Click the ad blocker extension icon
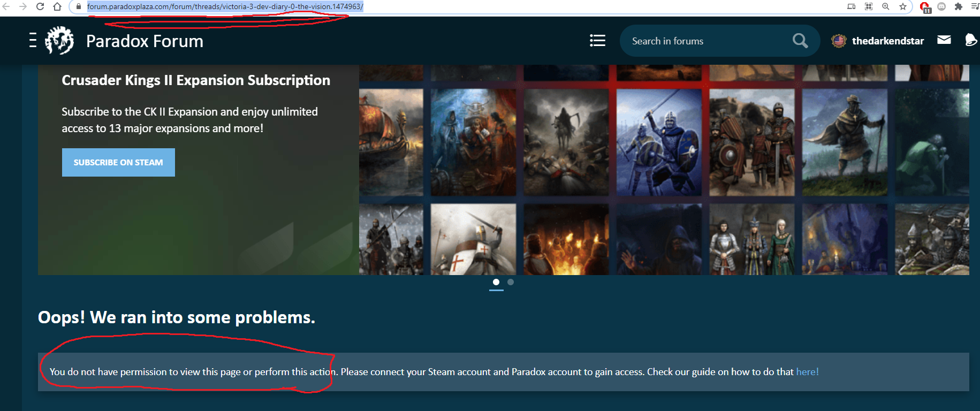 924,7
